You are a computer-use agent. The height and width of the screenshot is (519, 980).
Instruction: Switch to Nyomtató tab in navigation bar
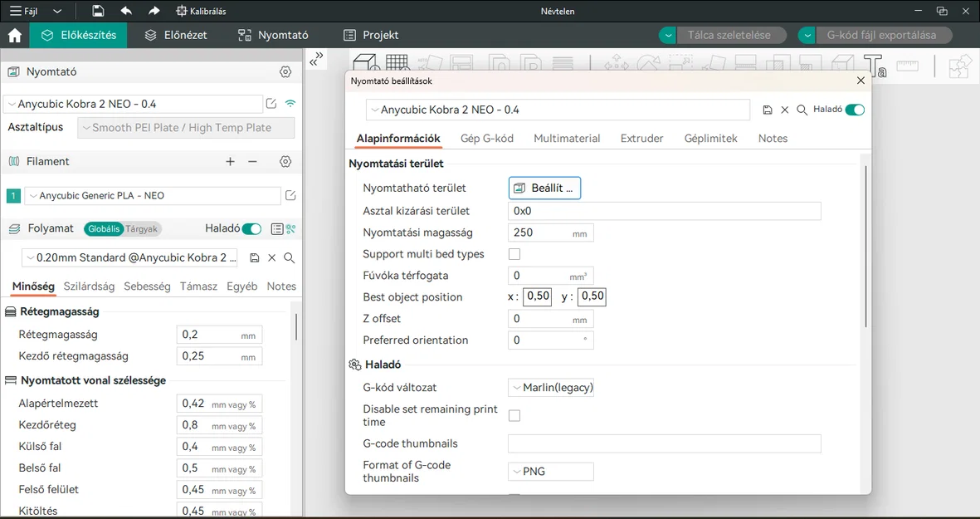coord(273,36)
